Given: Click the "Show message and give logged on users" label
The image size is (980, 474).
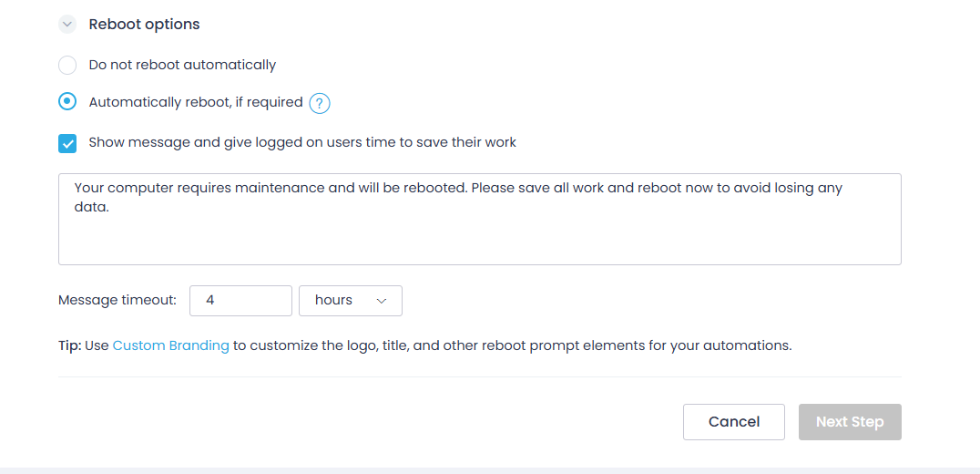Looking at the screenshot, I should click(302, 142).
